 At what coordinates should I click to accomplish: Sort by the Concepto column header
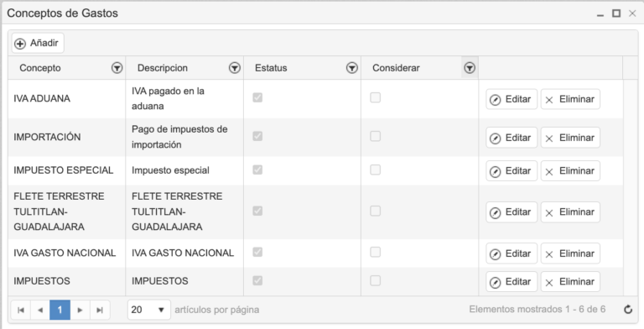[40, 68]
